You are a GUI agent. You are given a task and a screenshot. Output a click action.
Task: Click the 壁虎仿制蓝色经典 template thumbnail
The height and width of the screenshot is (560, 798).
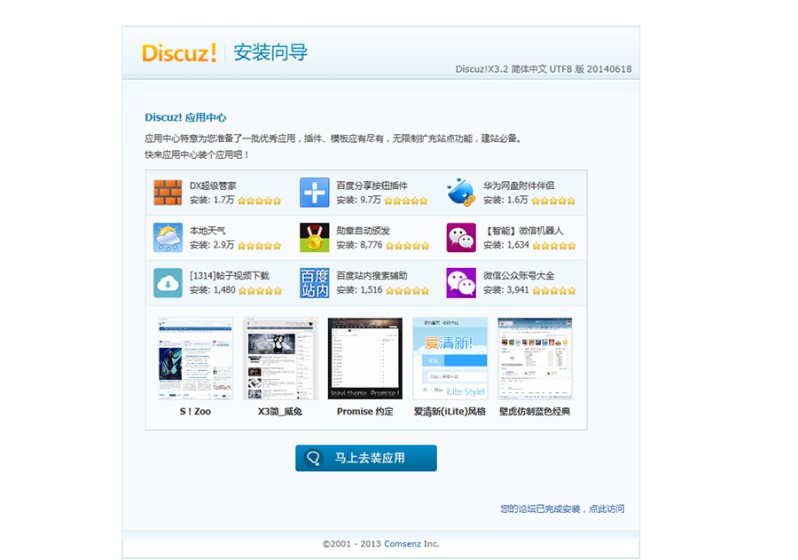[x=535, y=358]
